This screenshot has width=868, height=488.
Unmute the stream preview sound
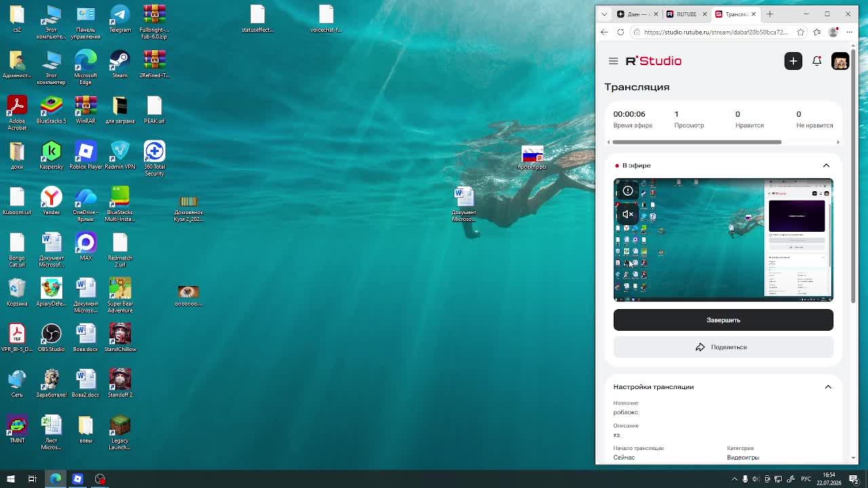click(628, 214)
